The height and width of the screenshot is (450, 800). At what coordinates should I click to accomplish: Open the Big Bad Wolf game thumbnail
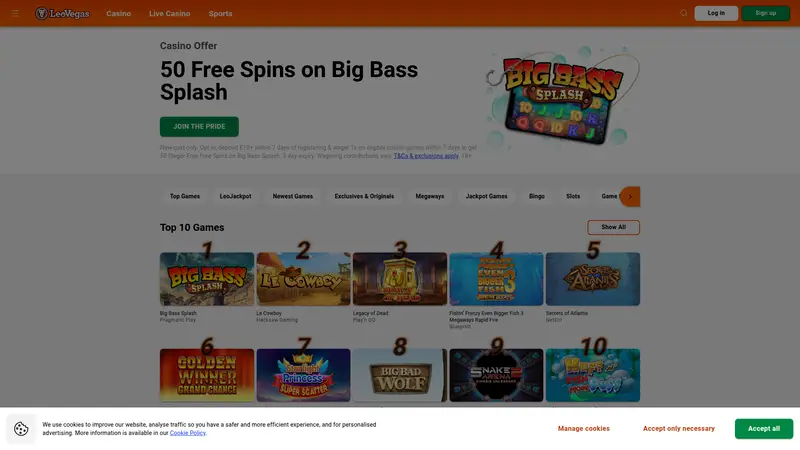coord(399,375)
